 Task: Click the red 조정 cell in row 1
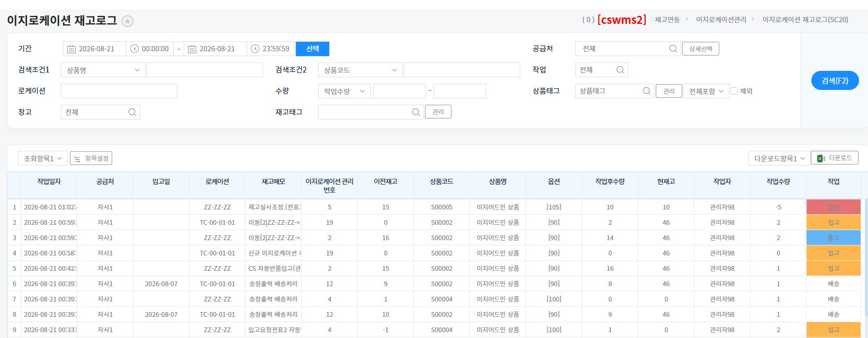click(x=834, y=207)
